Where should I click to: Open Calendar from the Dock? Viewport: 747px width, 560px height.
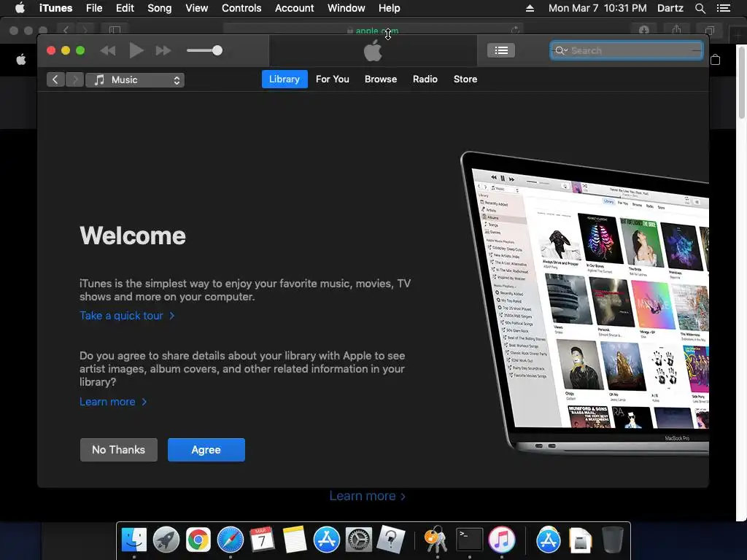tap(263, 540)
